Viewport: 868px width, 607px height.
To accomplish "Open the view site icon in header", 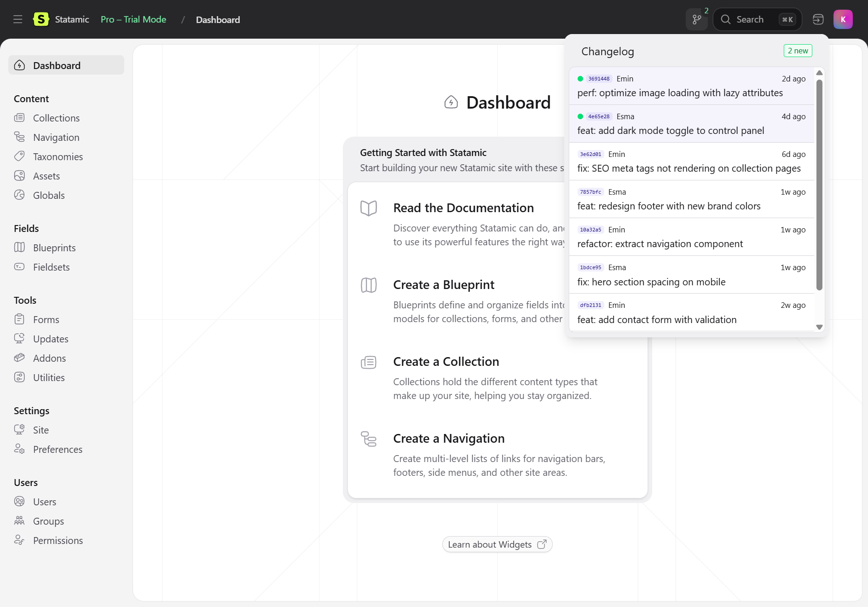I will [x=818, y=19].
